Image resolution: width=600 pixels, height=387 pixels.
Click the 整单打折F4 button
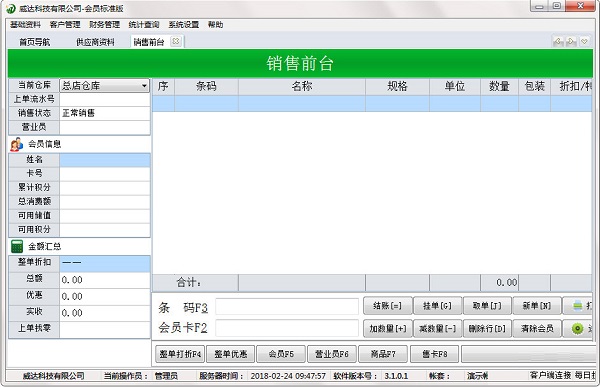click(x=180, y=354)
